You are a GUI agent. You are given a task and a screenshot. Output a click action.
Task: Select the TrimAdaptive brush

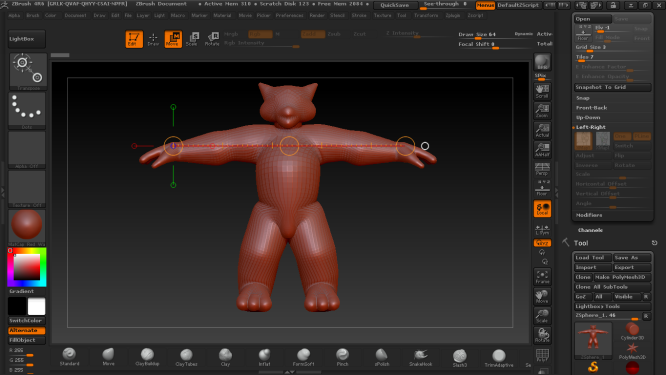499,357
